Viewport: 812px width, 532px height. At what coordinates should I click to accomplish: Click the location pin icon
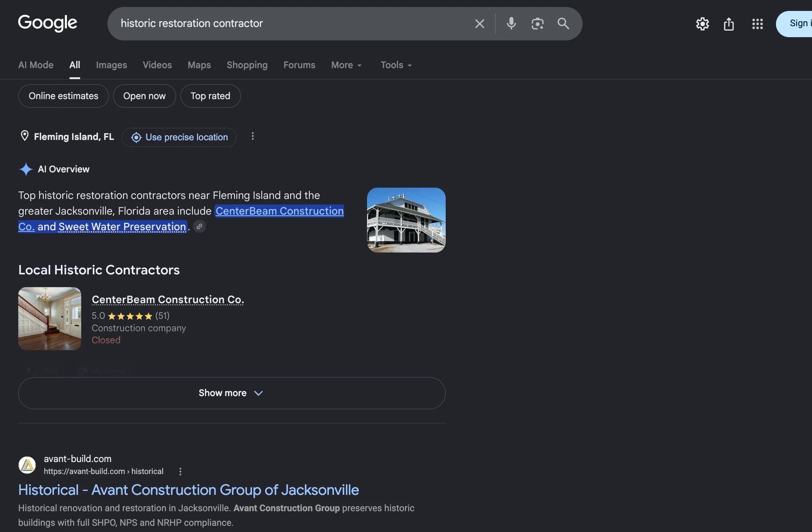[x=24, y=136]
